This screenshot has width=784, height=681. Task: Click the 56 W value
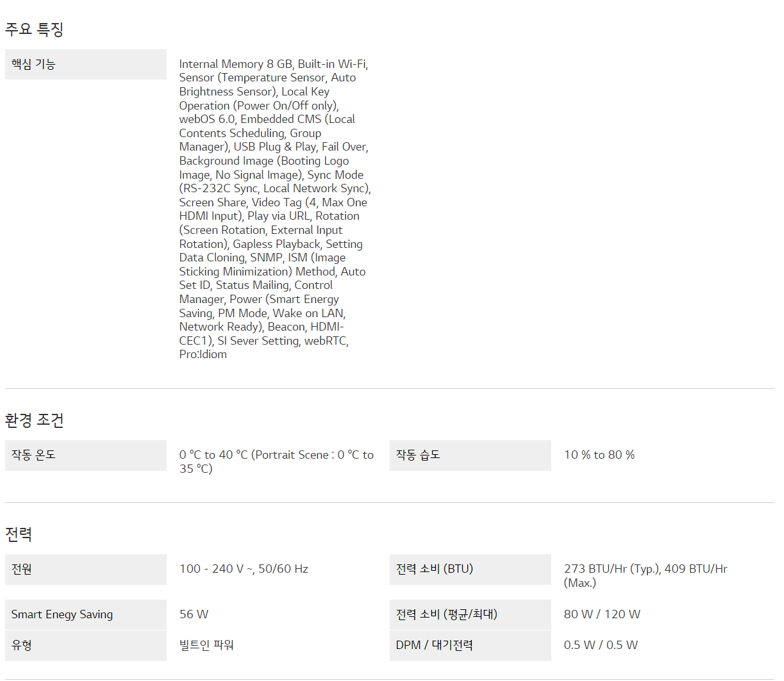[194, 614]
